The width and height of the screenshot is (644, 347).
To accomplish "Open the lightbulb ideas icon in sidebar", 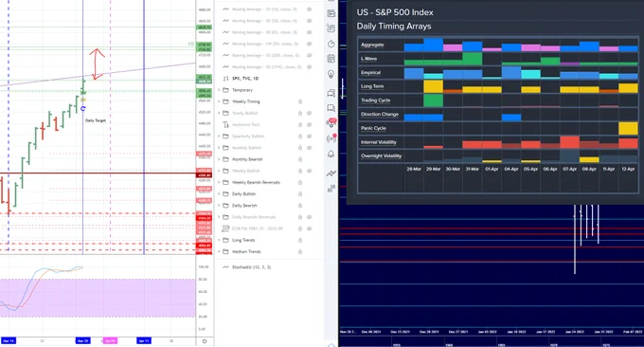I will 331,74.
